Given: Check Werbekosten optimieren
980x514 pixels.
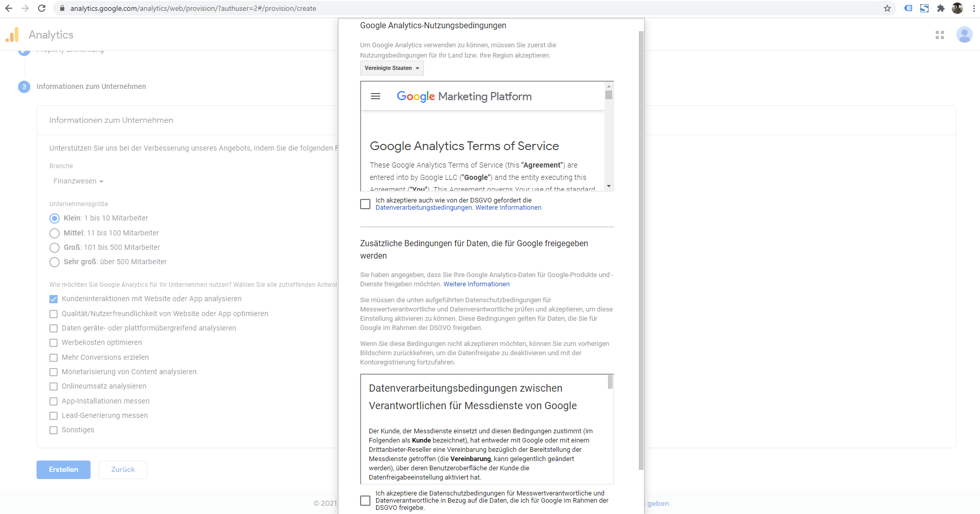Looking at the screenshot, I should point(54,343).
